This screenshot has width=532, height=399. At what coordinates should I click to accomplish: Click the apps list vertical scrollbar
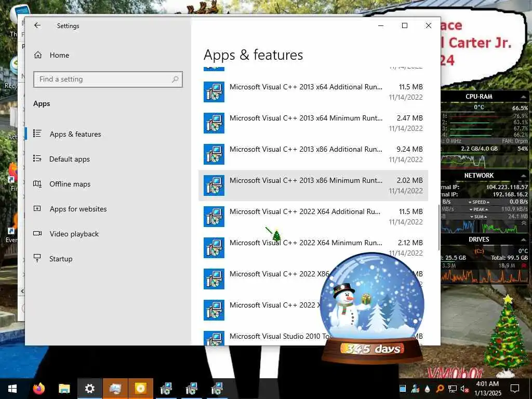[x=439, y=228]
